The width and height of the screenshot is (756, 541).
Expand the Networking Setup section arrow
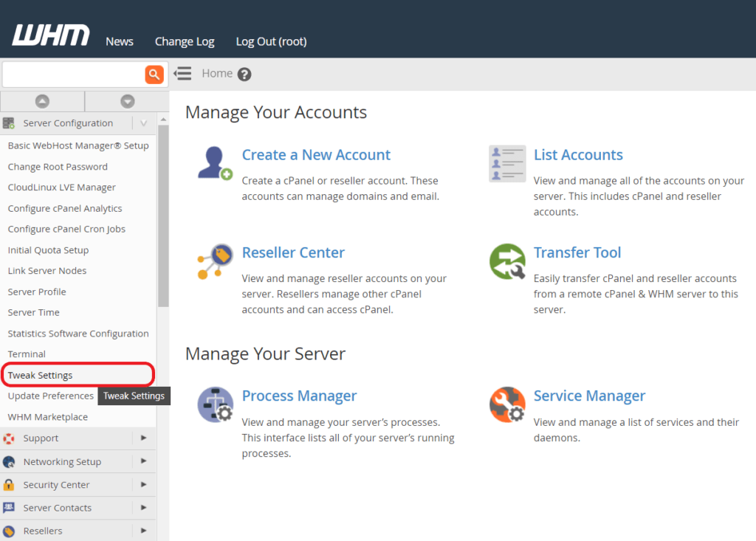pos(144,461)
